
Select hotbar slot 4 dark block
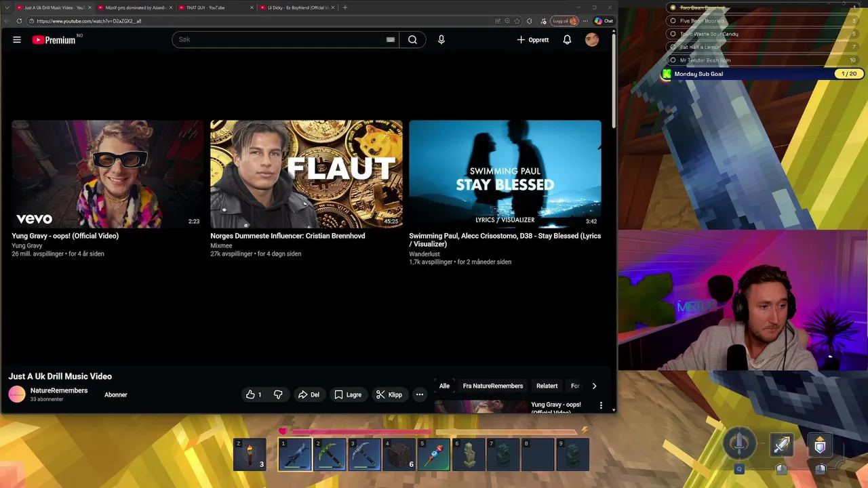pyautogui.click(x=399, y=455)
